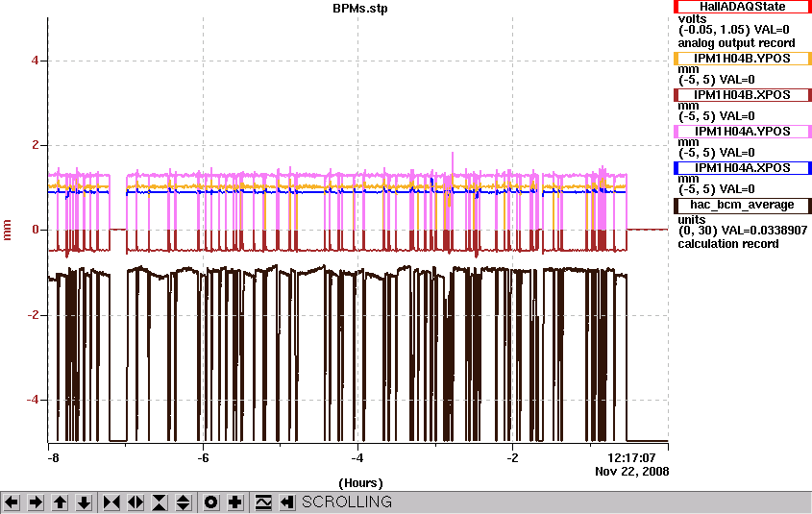Viewport: 812px width, 514px height.
Task: Select the hac_bcm_average legend entry
Action: click(x=743, y=206)
